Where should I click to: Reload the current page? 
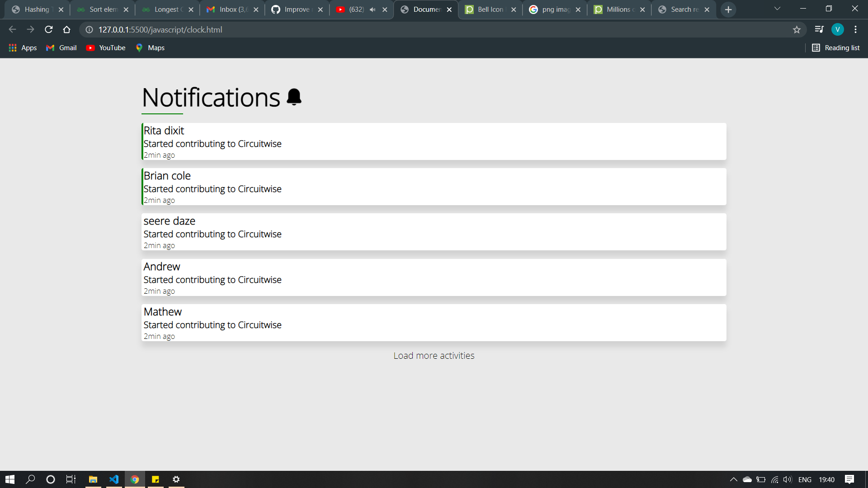click(48, 29)
